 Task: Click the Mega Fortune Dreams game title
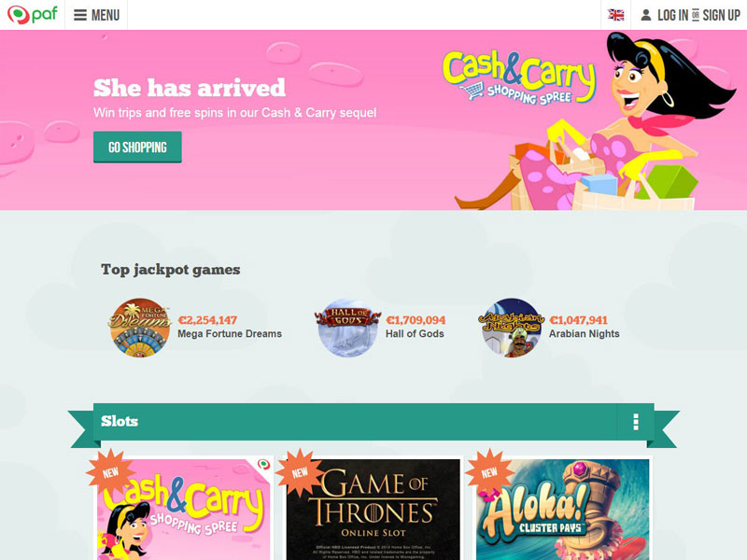point(230,334)
